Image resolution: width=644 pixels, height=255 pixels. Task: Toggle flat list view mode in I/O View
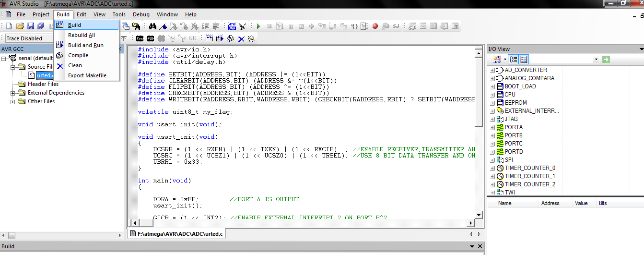point(523,60)
